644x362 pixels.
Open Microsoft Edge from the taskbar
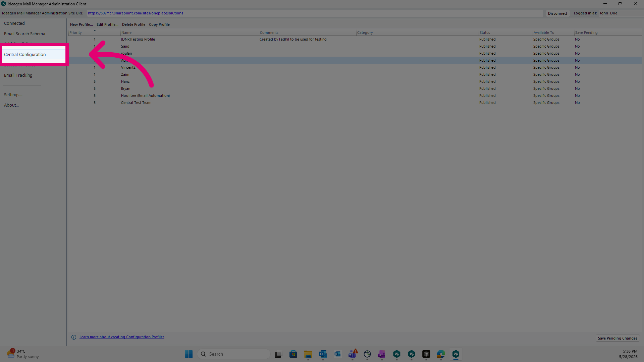point(441,354)
